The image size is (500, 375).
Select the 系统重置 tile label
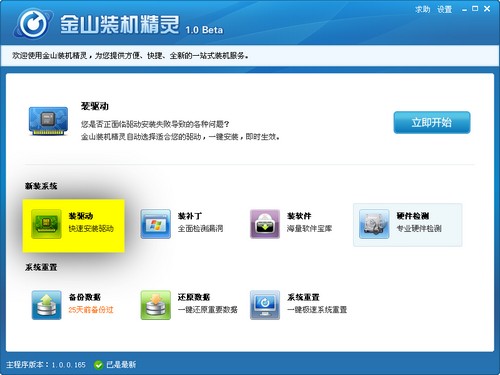click(x=303, y=297)
